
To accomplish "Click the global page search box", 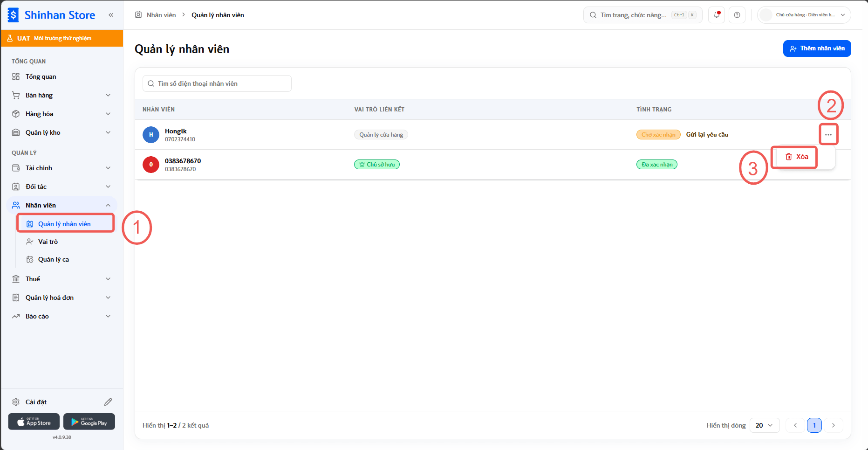I will click(642, 15).
